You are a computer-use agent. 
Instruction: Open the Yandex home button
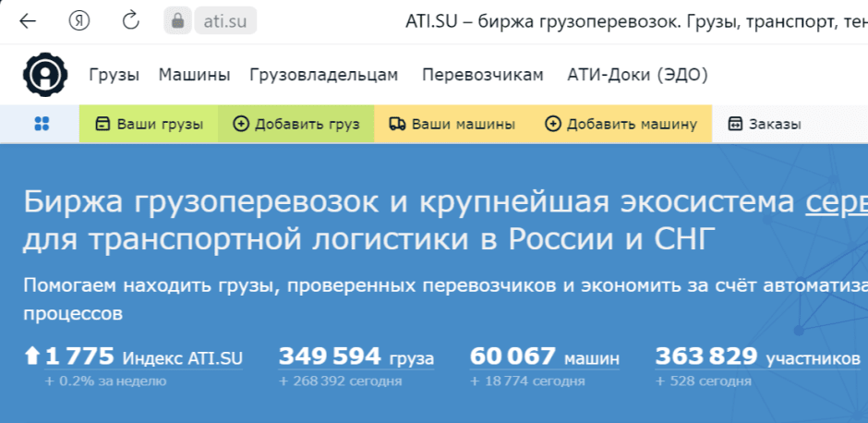(79, 21)
